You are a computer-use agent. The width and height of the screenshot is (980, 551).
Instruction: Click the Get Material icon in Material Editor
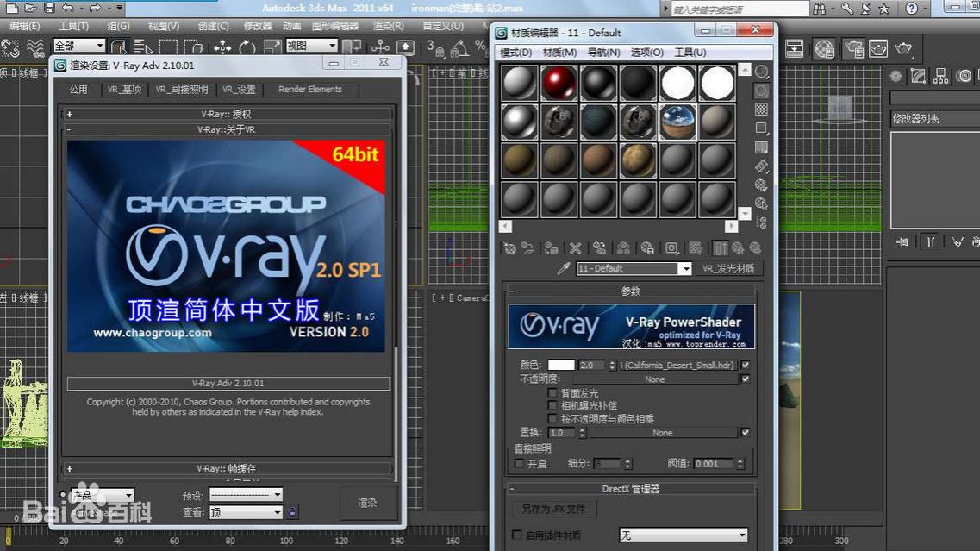click(x=510, y=249)
